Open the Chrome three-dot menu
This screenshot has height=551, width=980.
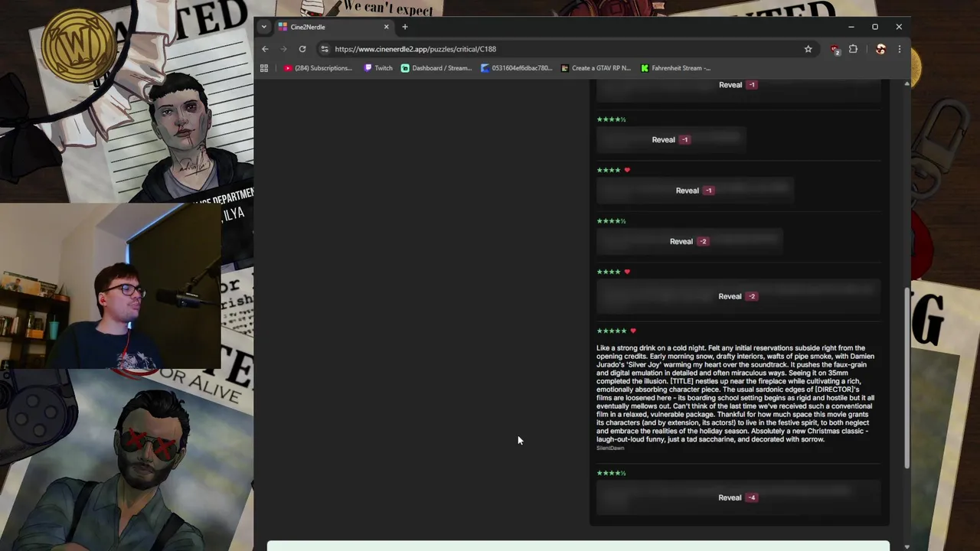(899, 49)
